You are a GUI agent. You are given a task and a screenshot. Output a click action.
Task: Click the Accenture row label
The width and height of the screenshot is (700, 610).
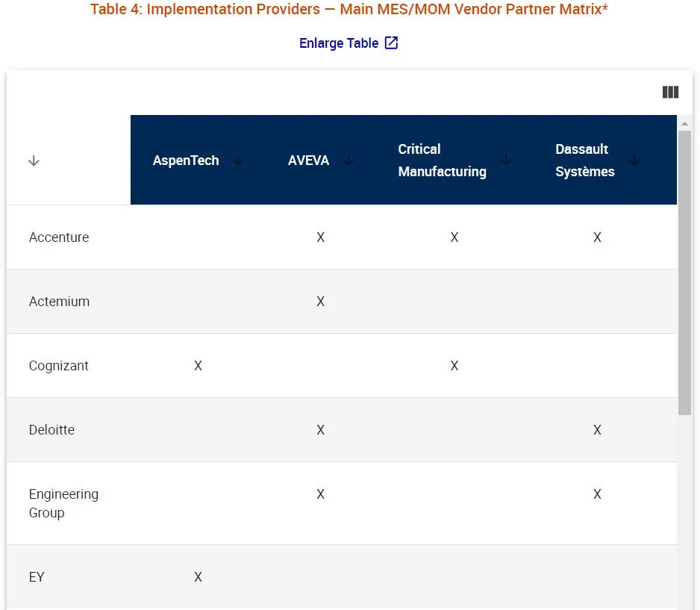tap(59, 237)
